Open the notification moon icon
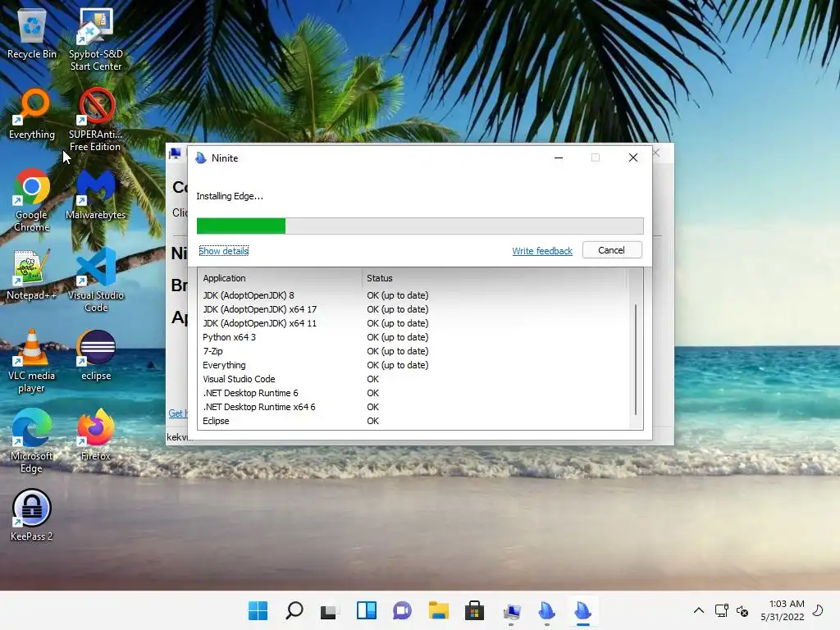 818,610
